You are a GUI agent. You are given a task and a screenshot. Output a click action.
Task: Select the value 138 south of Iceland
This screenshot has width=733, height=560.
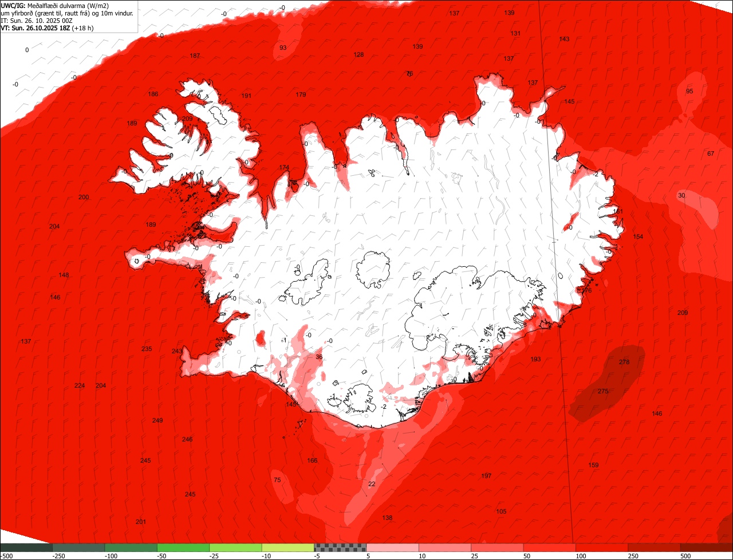[387, 518]
